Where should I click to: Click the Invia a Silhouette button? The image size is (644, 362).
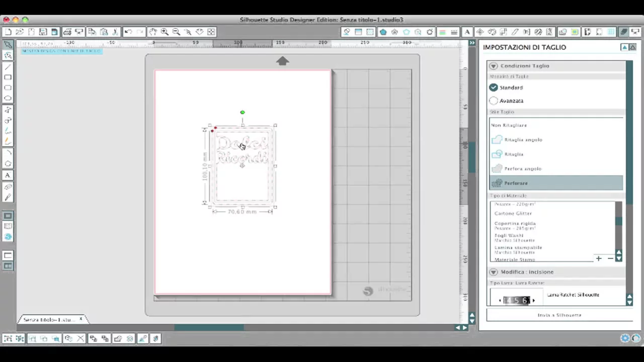pos(559,315)
